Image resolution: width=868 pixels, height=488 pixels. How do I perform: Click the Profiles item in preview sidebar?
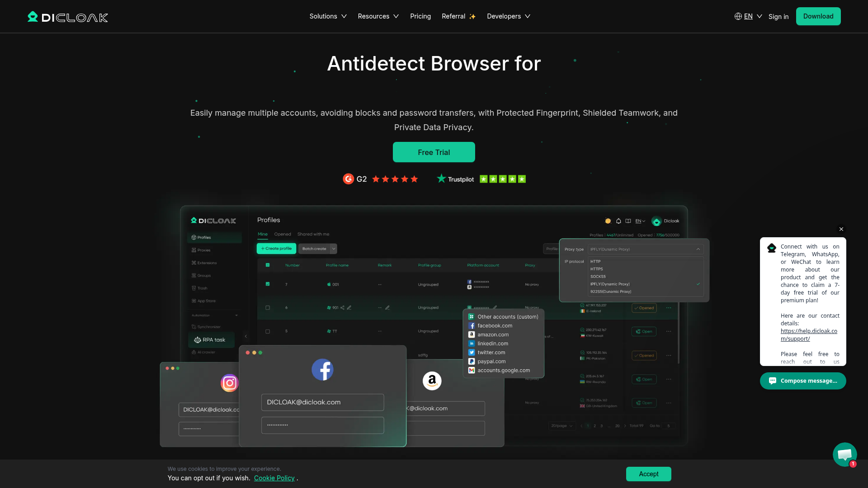point(214,237)
